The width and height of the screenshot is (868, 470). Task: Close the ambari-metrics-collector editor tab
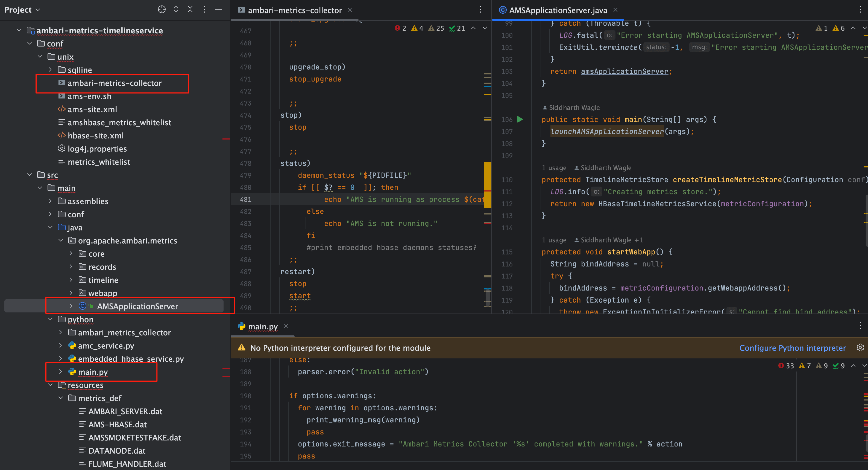(x=350, y=10)
